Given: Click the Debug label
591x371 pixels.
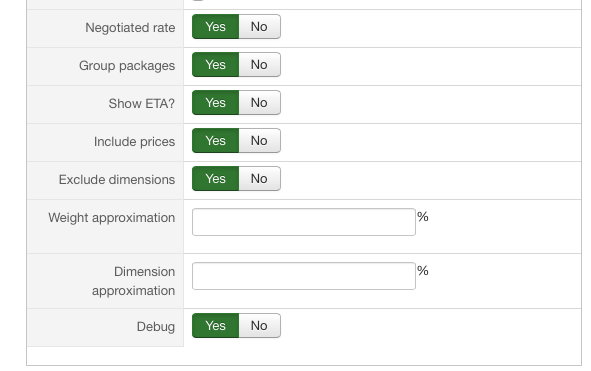Looking at the screenshot, I should coord(156,327).
